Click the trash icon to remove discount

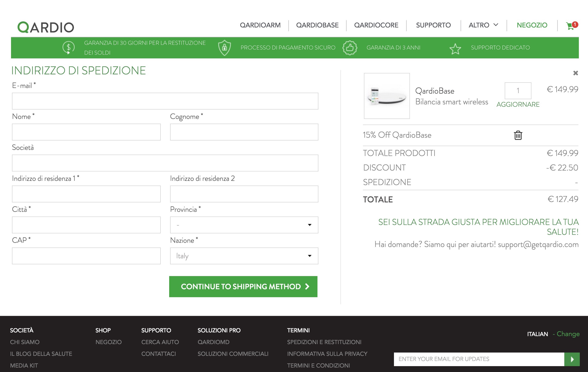tap(518, 135)
